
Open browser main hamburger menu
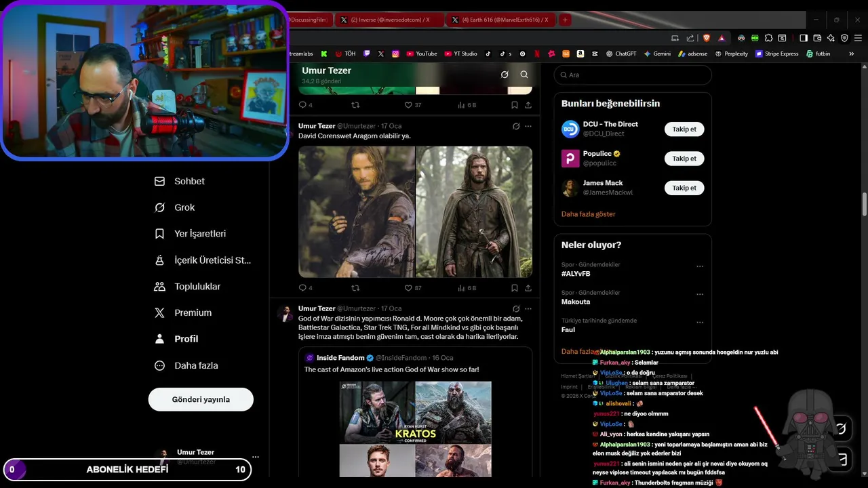[857, 38]
